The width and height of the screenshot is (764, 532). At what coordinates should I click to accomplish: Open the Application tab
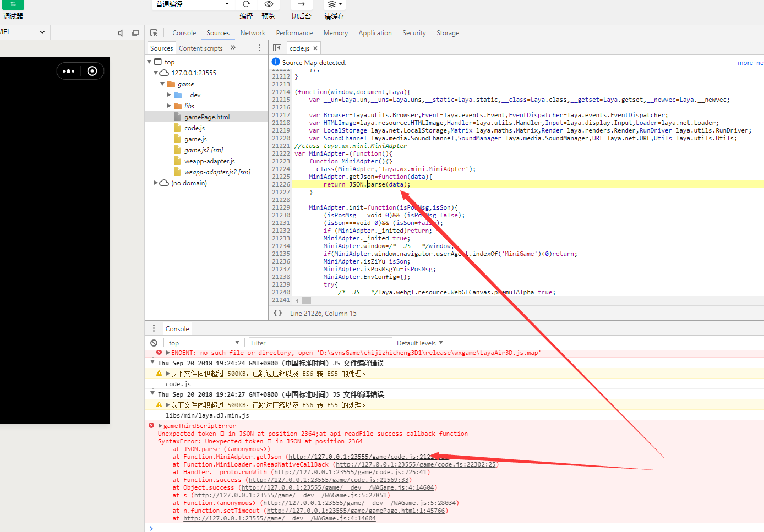(x=375, y=33)
